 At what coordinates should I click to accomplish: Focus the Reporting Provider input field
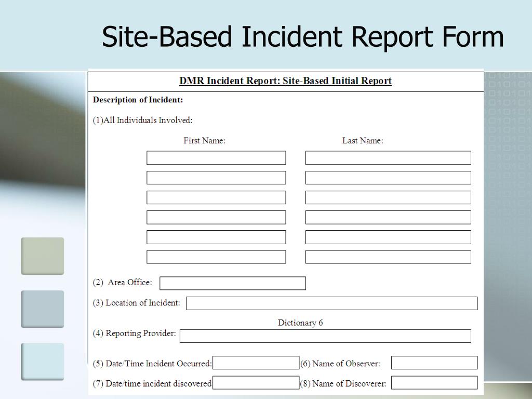click(x=325, y=336)
